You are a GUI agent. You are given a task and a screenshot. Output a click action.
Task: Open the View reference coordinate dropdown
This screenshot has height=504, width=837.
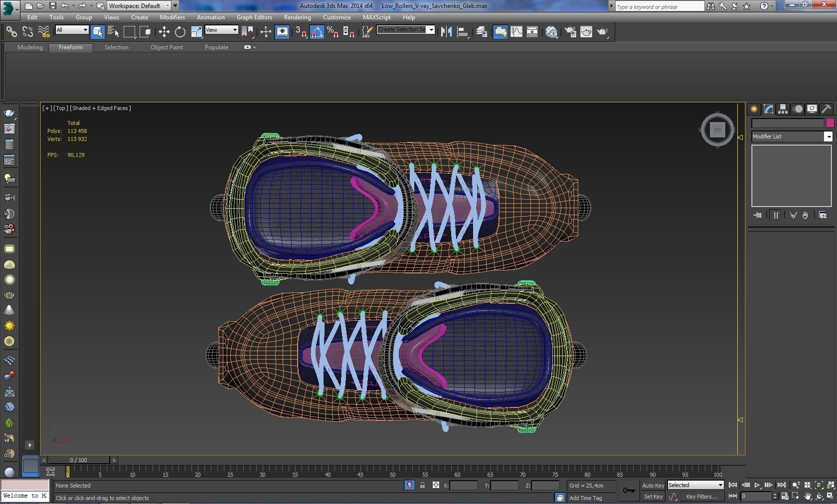point(221,30)
